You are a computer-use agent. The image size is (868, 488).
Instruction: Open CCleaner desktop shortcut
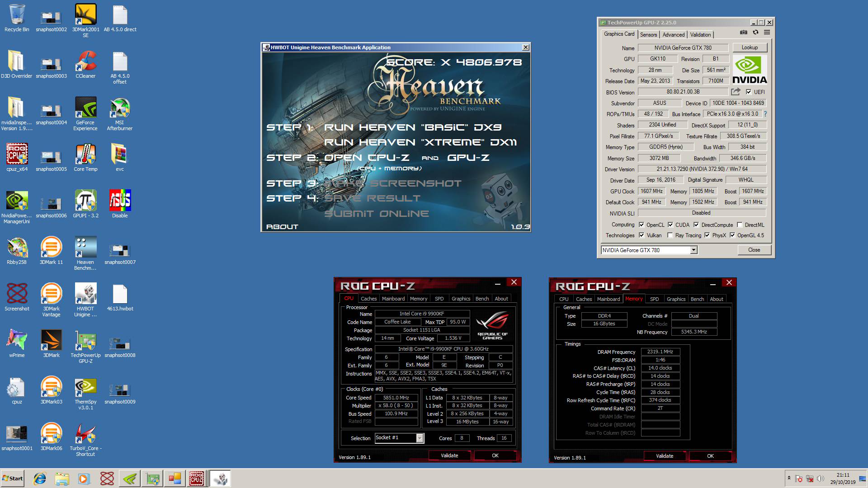click(x=85, y=65)
